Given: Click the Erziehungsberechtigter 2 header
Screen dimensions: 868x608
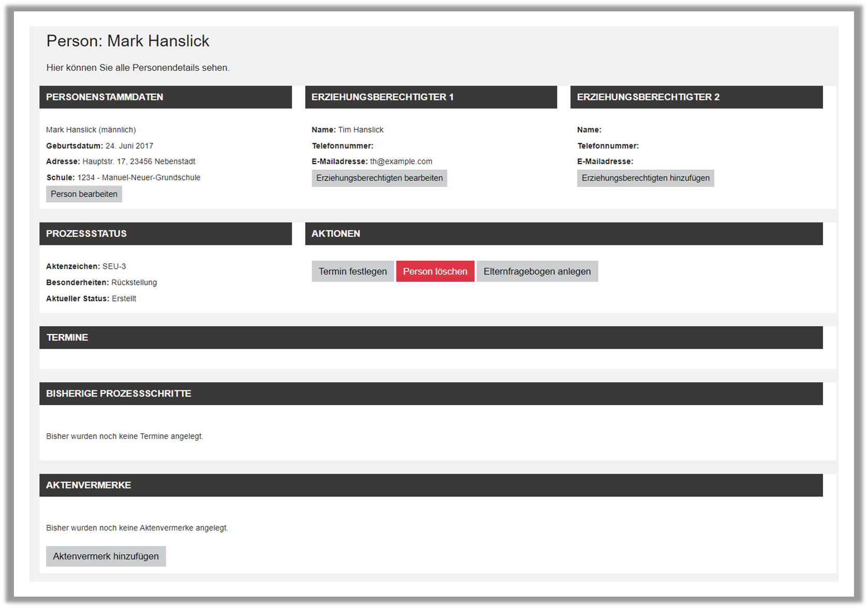Looking at the screenshot, I should pos(696,97).
